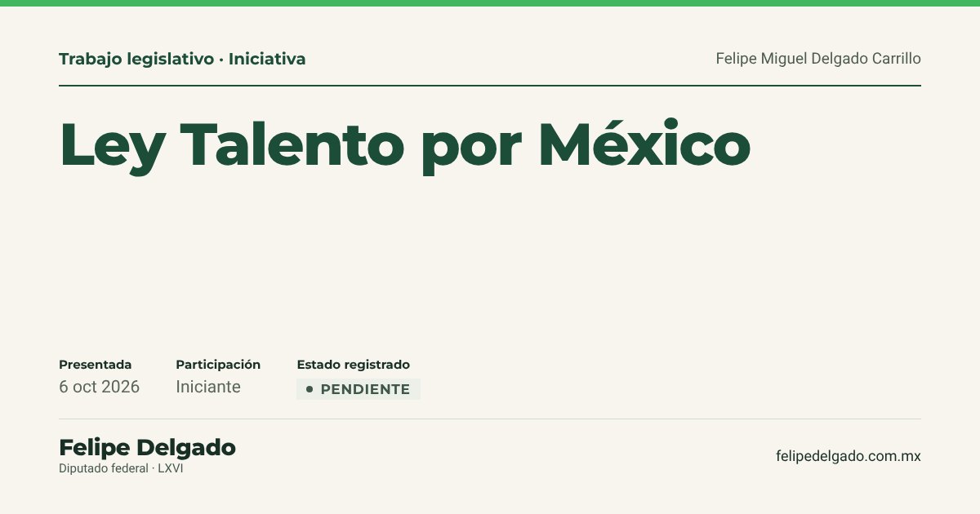Click the 'Felipe Delgado' footer name
Image resolution: width=980 pixels, height=514 pixels.
(x=147, y=447)
